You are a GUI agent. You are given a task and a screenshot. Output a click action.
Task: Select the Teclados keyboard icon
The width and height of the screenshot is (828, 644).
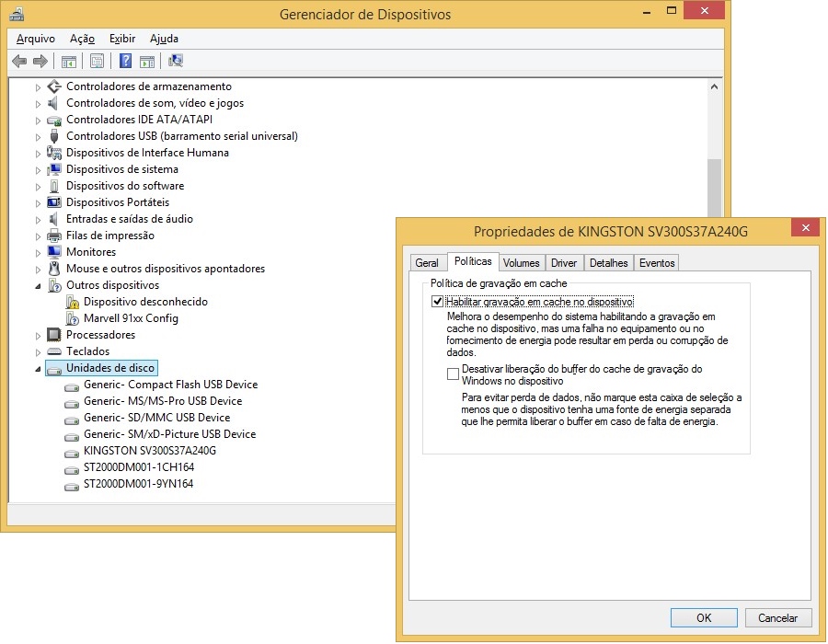54,351
